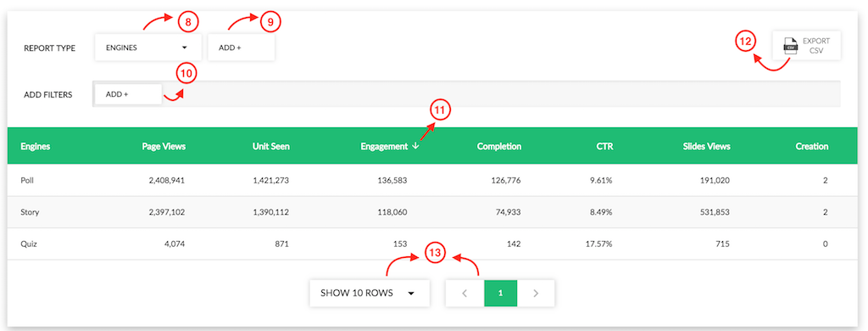The image size is (868, 331).
Task: Click the Creation column header
Action: click(x=812, y=146)
